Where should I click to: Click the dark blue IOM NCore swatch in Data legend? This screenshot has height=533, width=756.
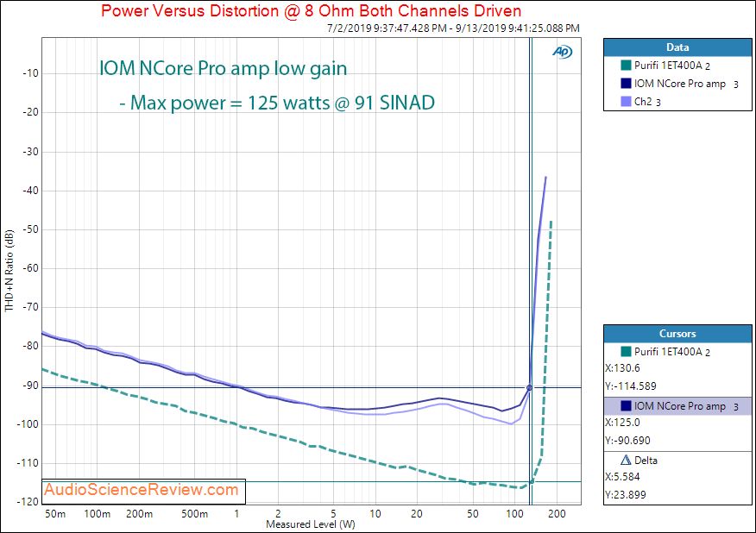tap(626, 84)
